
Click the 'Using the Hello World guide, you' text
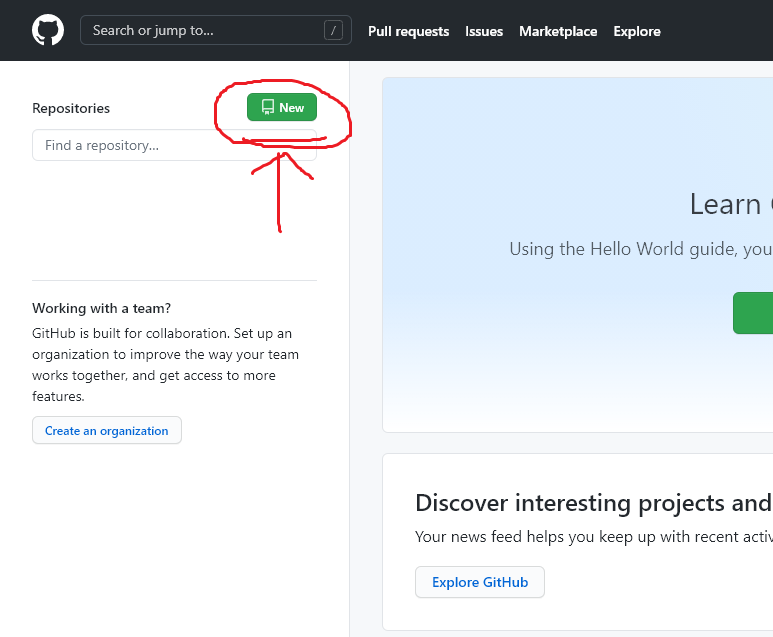[x=640, y=249]
